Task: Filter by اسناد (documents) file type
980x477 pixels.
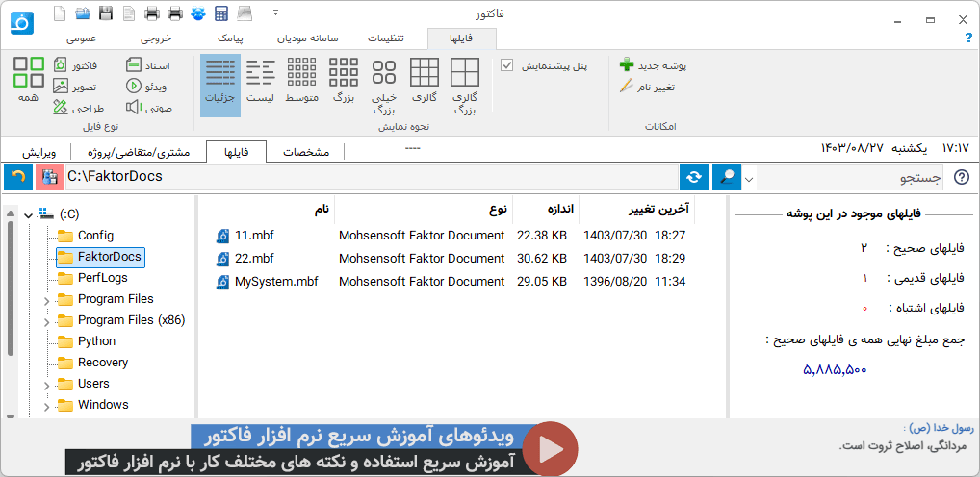Action: 147,65
